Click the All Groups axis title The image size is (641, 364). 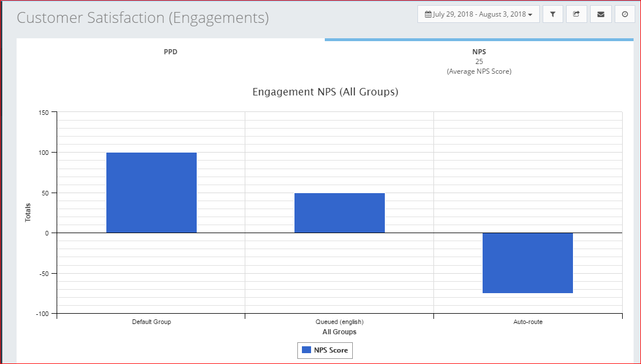tap(340, 332)
